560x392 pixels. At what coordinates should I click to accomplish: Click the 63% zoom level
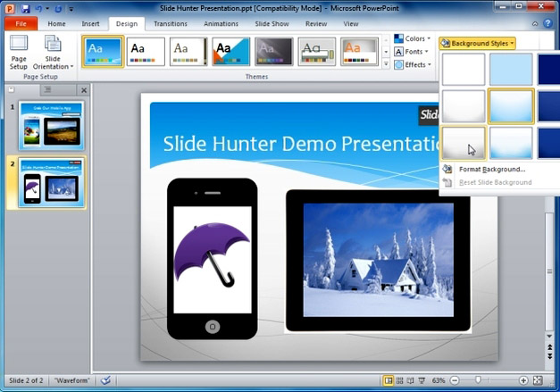click(x=439, y=380)
